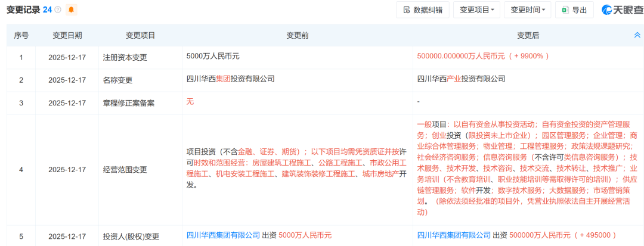644x246 pixels.
Task: Collapse table using double chevron icon
Action: click(x=637, y=36)
